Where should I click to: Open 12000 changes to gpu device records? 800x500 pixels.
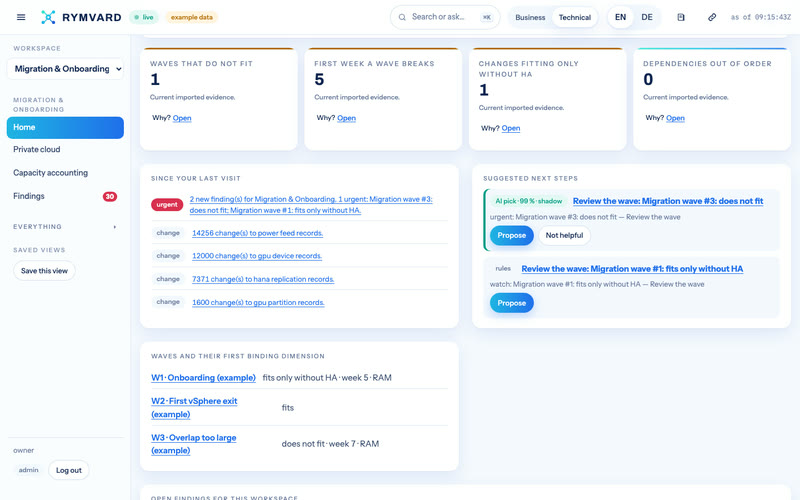tap(257, 256)
